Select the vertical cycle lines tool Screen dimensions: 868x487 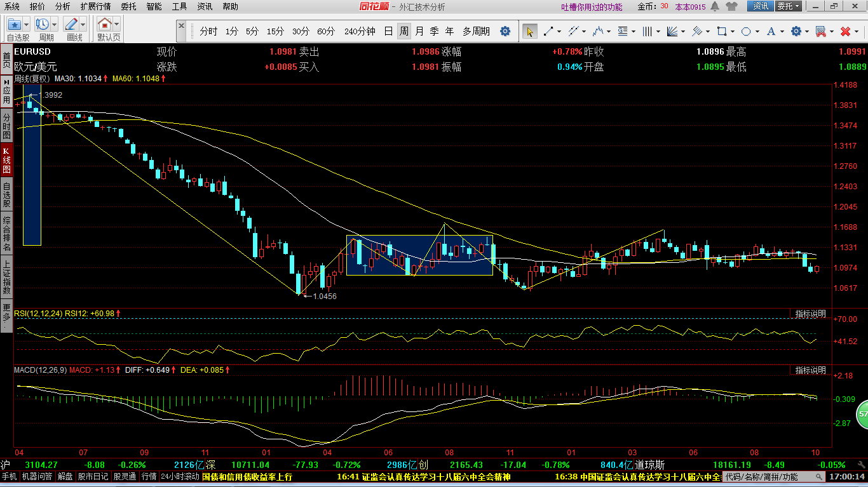[x=648, y=31]
